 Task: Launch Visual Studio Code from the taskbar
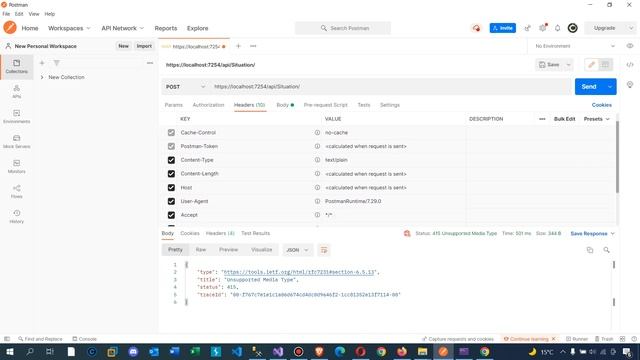click(236, 351)
